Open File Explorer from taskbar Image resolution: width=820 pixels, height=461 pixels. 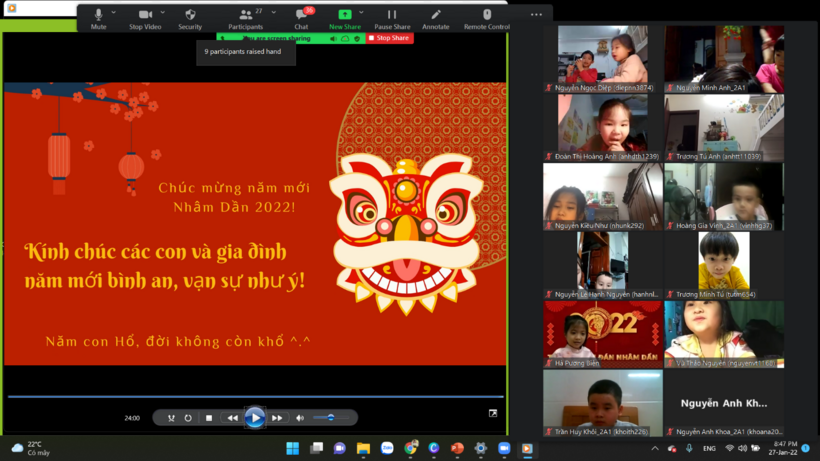tap(363, 448)
